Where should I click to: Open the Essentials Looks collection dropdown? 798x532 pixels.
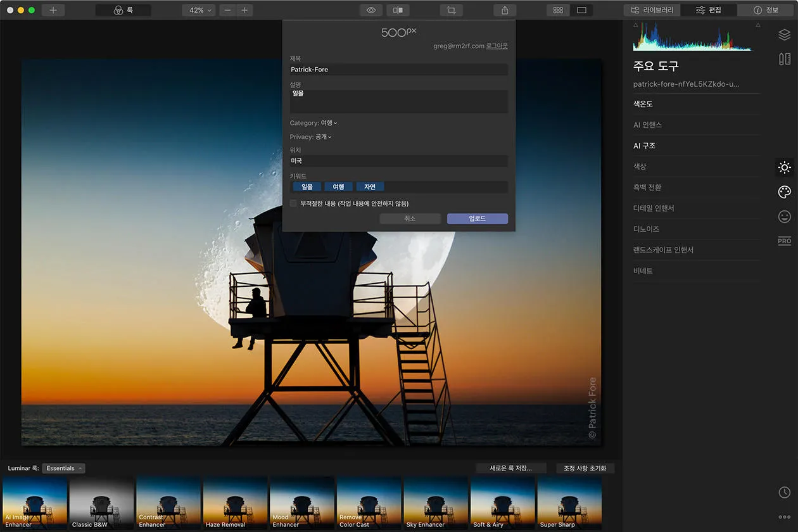coord(64,468)
